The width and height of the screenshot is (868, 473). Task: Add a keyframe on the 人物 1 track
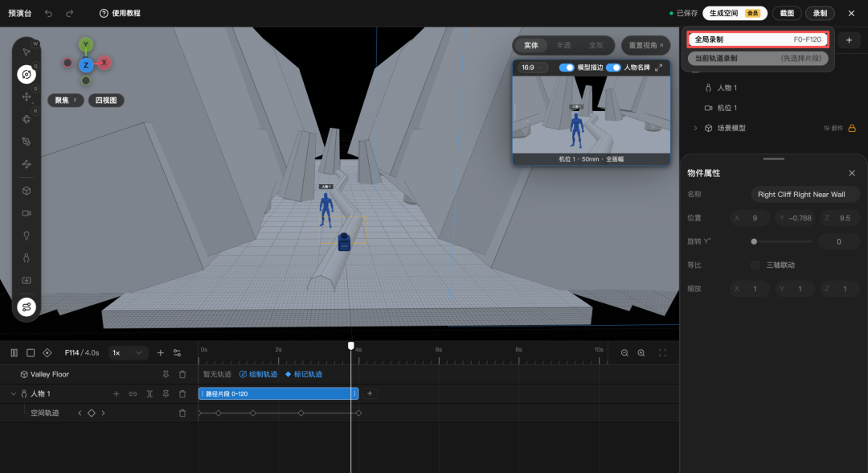coord(117,394)
